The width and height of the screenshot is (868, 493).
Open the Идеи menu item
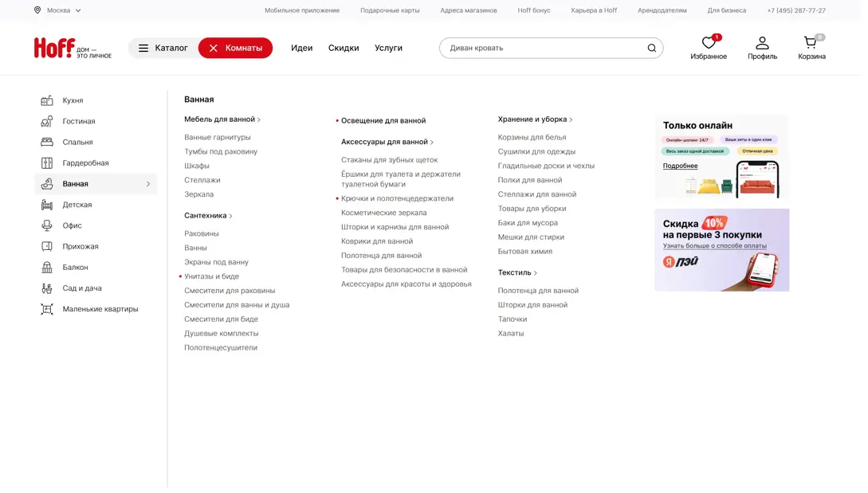point(301,48)
